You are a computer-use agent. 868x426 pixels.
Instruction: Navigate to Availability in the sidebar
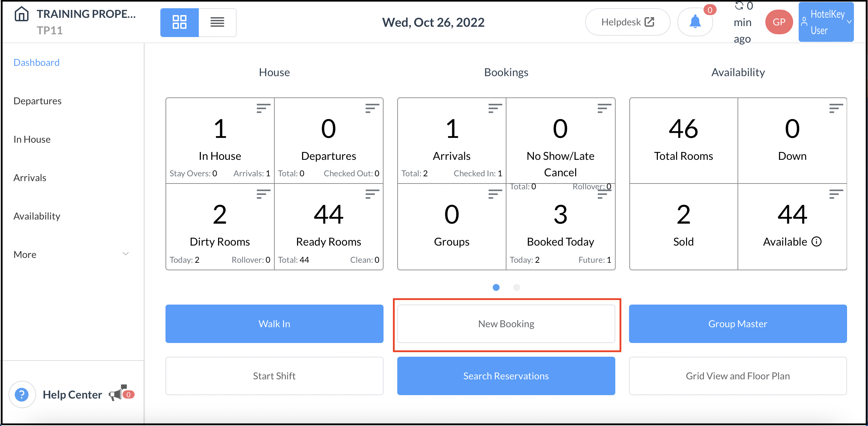(x=37, y=216)
